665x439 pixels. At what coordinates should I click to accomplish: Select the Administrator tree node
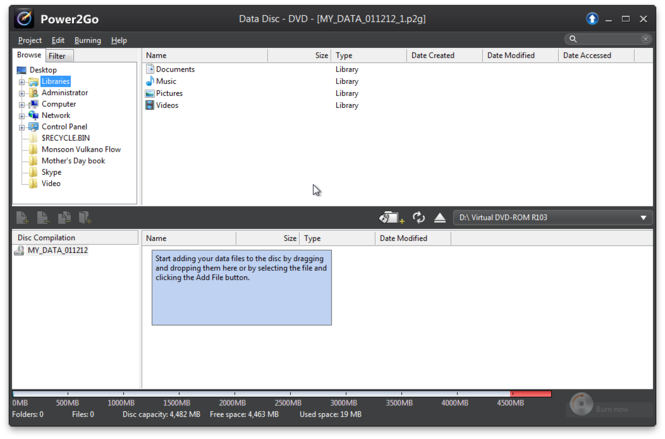click(64, 92)
